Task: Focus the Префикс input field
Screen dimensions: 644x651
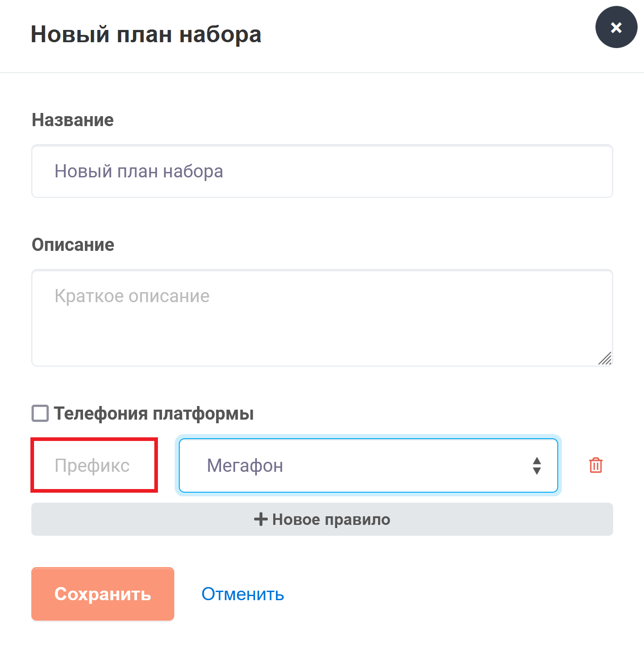Action: pos(94,465)
